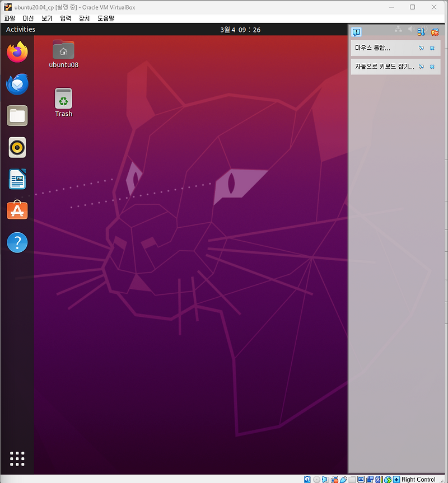Open LibreOffice Writer from the dock
This screenshot has width=448, height=483.
pyautogui.click(x=17, y=179)
